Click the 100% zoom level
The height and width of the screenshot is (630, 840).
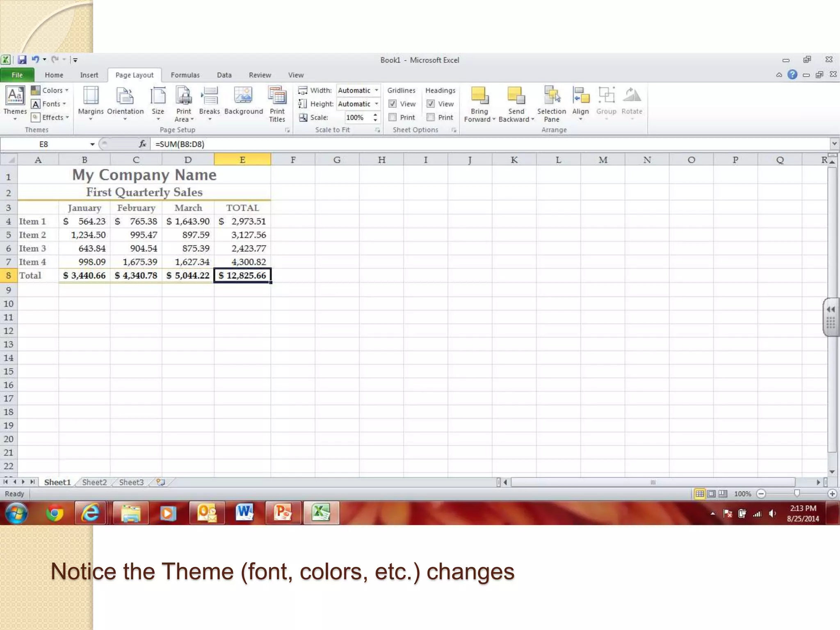pos(742,494)
